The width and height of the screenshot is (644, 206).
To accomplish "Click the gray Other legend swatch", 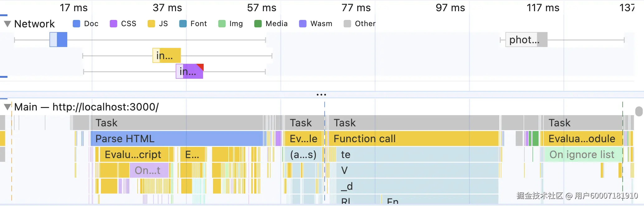I will (x=347, y=24).
